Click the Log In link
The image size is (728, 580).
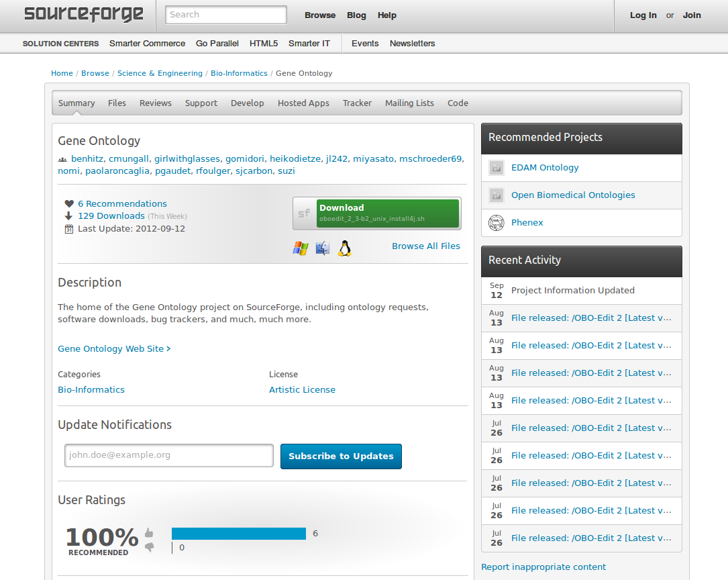(x=643, y=15)
